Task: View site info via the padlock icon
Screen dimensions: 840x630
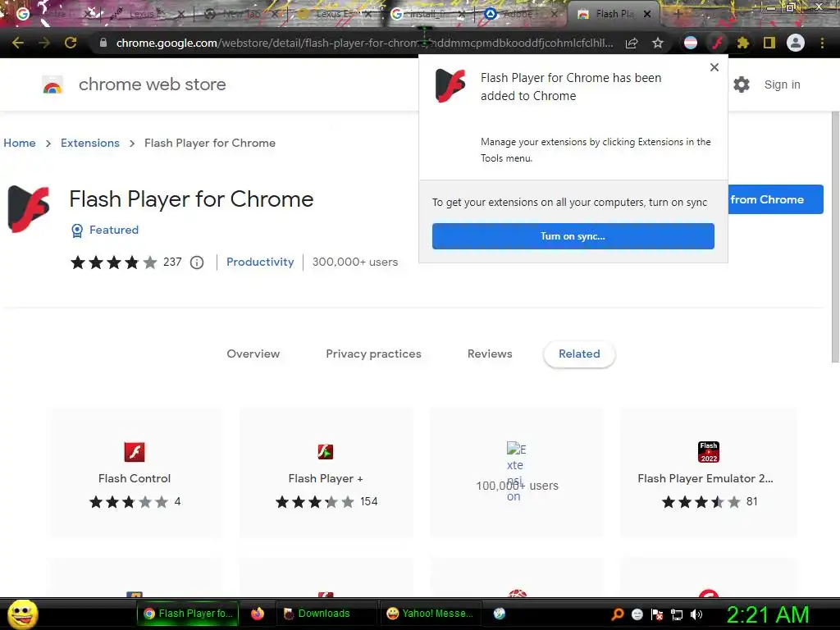Action: [x=103, y=43]
